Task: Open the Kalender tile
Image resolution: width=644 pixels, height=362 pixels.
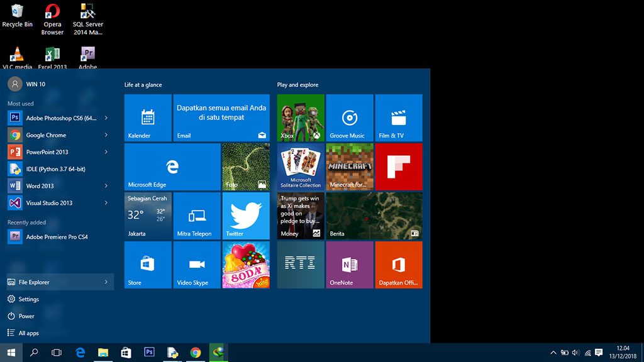Action: point(148,118)
